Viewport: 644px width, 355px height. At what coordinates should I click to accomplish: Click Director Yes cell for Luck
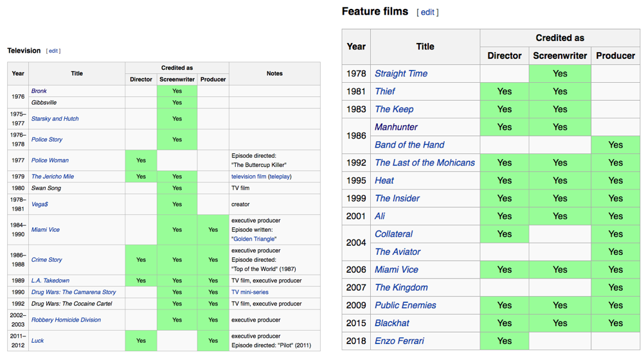coord(141,341)
